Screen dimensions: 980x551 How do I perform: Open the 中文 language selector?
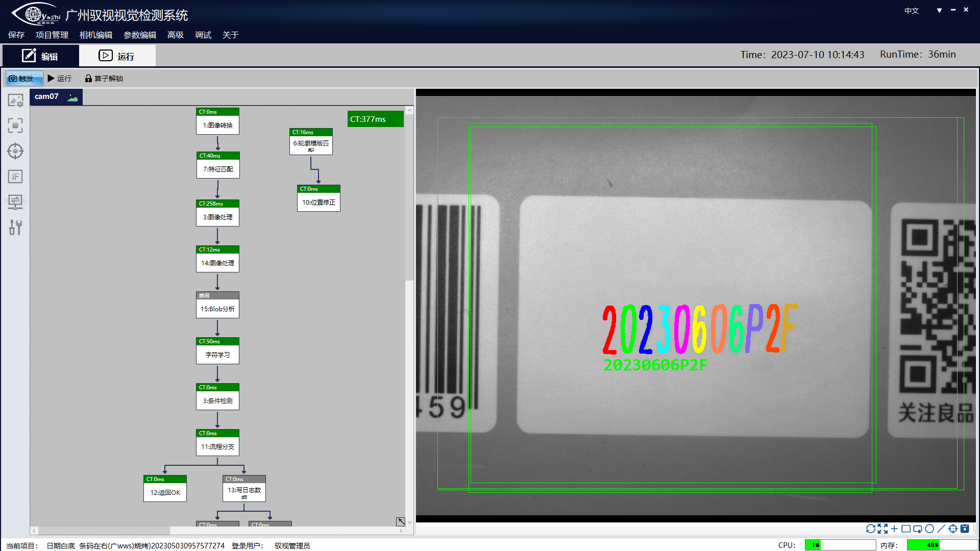911,11
